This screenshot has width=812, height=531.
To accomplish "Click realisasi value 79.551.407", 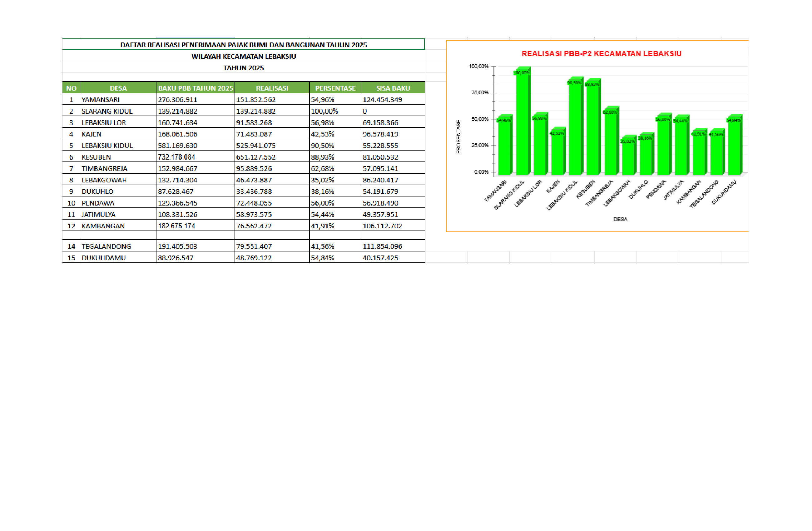I will (x=272, y=246).
